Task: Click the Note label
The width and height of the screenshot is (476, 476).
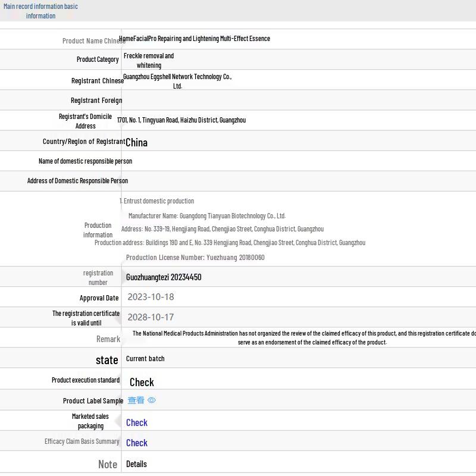Action: [x=108, y=464]
